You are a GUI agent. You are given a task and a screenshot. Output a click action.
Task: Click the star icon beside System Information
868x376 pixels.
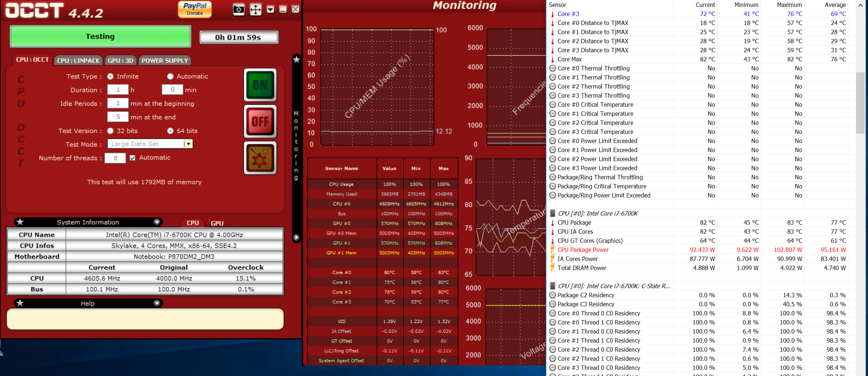pos(20,222)
